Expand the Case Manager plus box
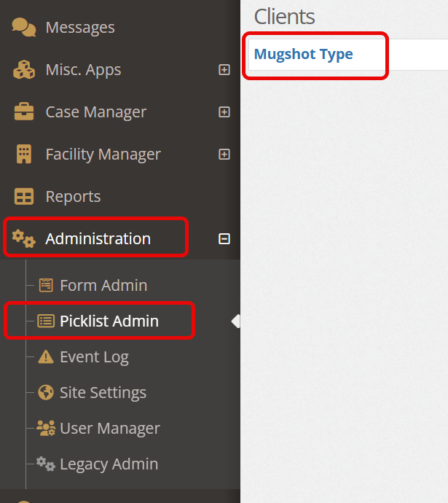This screenshot has height=503, width=448. pyautogui.click(x=224, y=112)
